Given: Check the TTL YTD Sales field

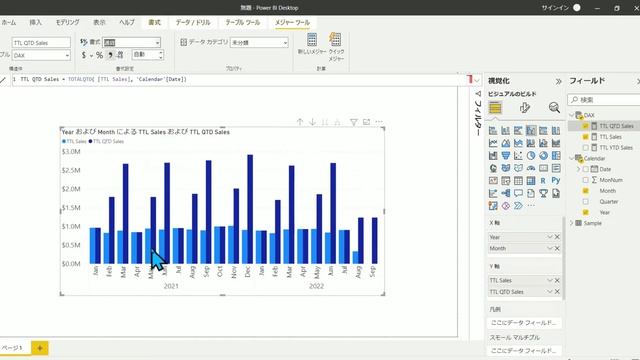Looking at the screenshot, I should pyautogui.click(x=585, y=148).
